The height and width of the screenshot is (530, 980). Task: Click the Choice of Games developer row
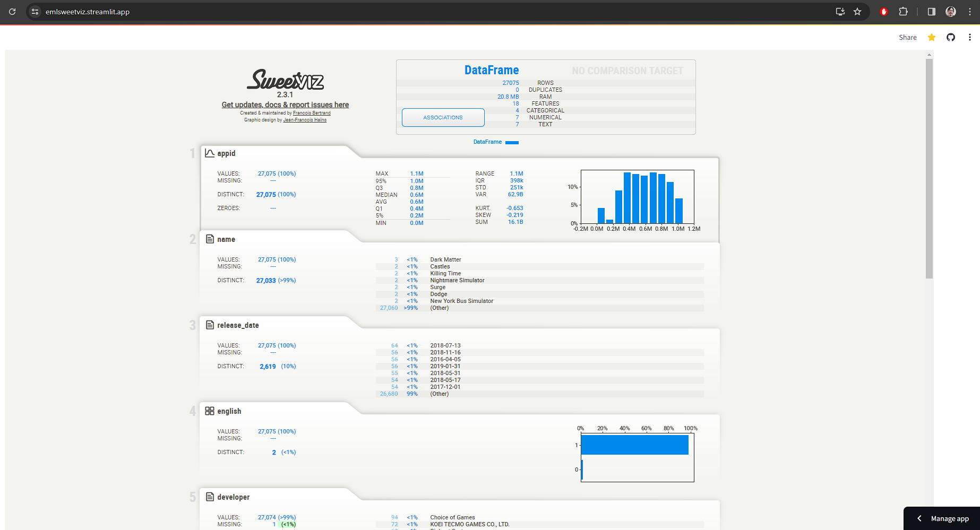540,517
